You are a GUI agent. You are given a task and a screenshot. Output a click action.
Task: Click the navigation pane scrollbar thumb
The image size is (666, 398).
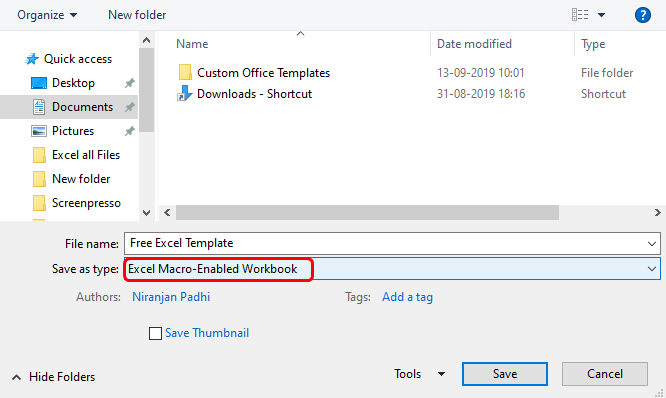[147, 90]
